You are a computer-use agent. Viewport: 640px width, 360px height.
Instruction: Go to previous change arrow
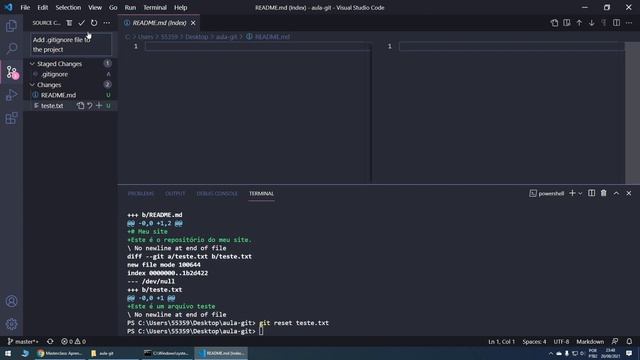tap(579, 23)
